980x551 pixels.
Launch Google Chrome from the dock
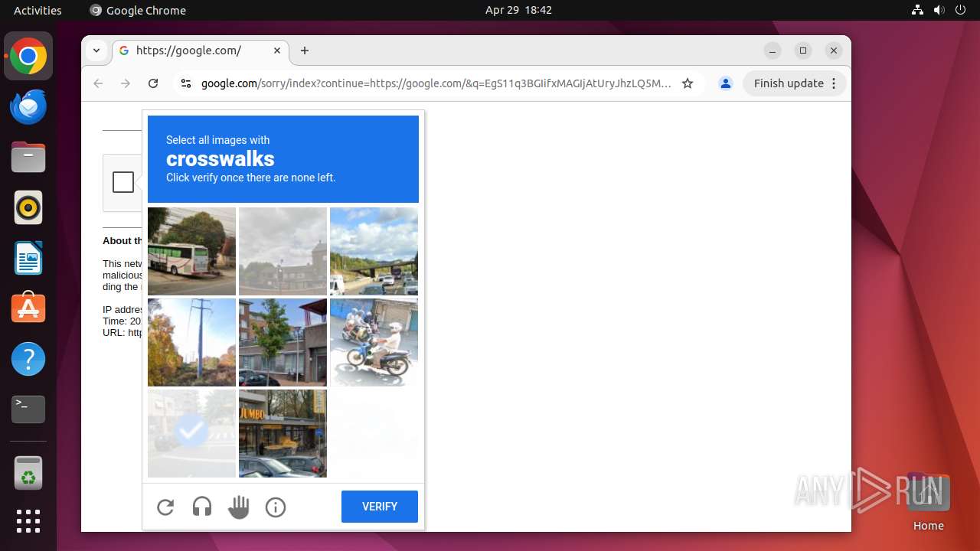coord(28,56)
